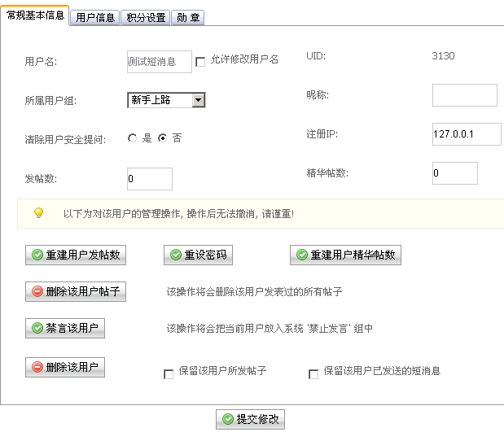Select the 勋章 tab
Image resolution: width=504 pixels, height=432 pixels.
[x=188, y=17]
